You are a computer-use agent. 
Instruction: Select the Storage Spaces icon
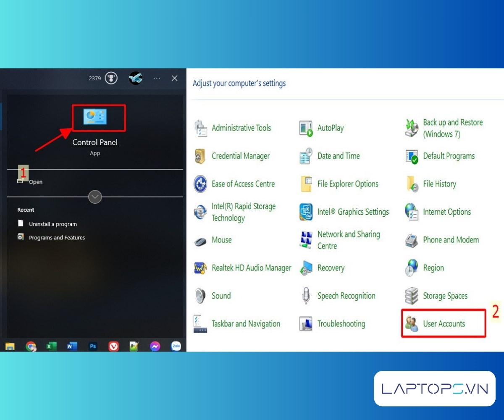[x=412, y=296]
